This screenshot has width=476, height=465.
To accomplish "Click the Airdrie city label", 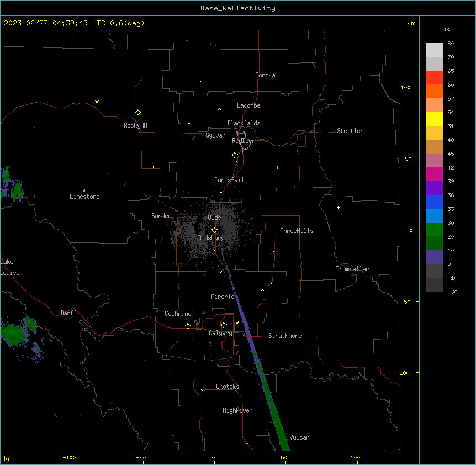I will pyautogui.click(x=223, y=297).
